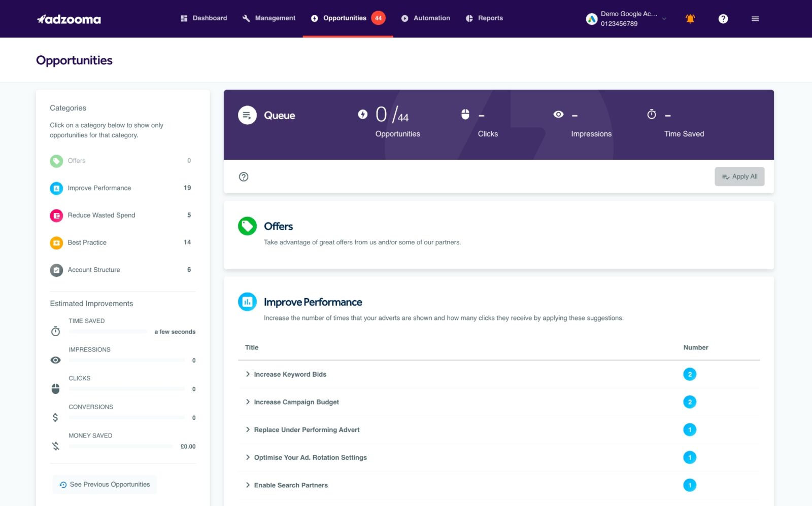Click the help question mark in header

click(x=723, y=19)
